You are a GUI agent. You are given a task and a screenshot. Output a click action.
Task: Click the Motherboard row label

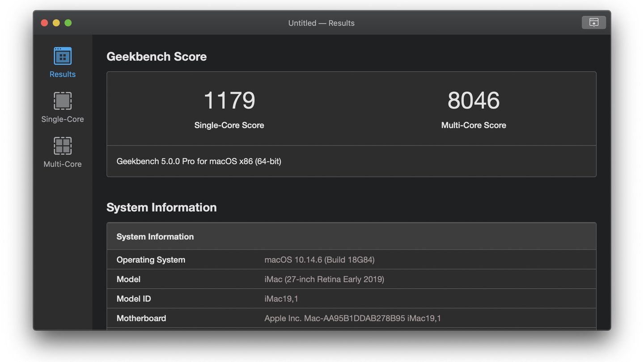coord(141,318)
